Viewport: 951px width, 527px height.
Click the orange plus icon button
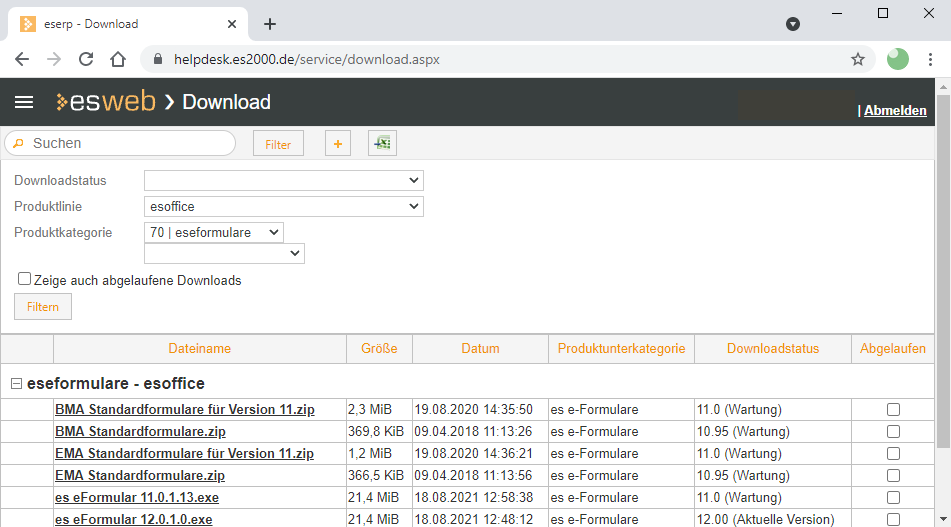(337, 144)
